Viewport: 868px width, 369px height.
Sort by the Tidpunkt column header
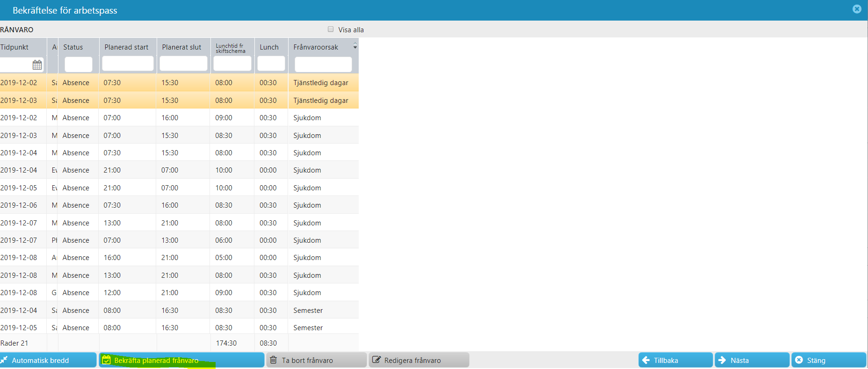14,47
